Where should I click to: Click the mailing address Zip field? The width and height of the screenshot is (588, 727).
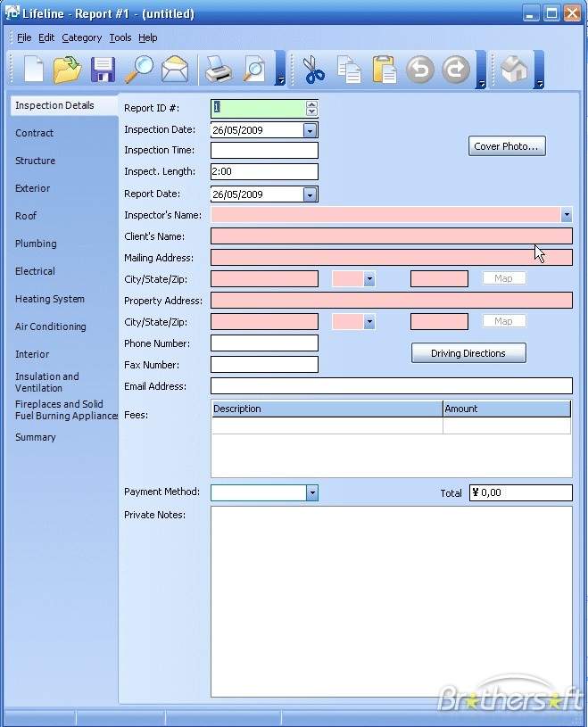tap(439, 279)
